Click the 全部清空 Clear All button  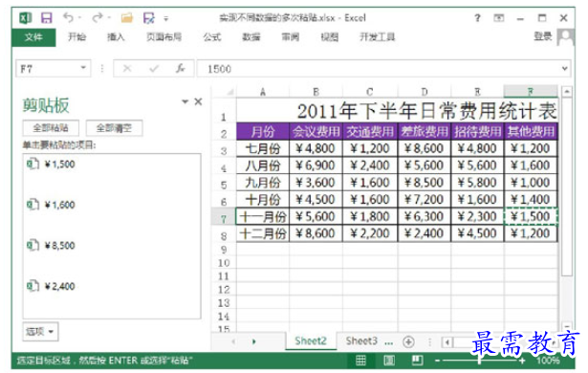point(115,128)
